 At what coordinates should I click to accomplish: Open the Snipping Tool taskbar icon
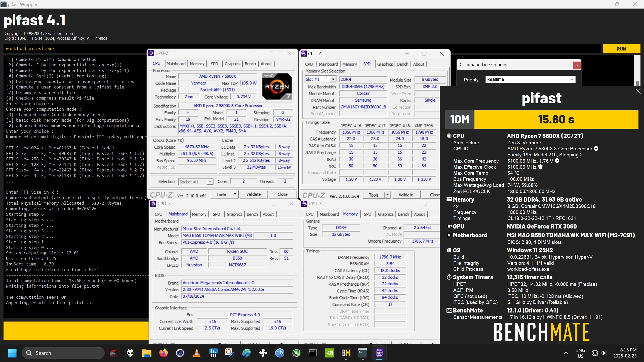(x=230, y=353)
